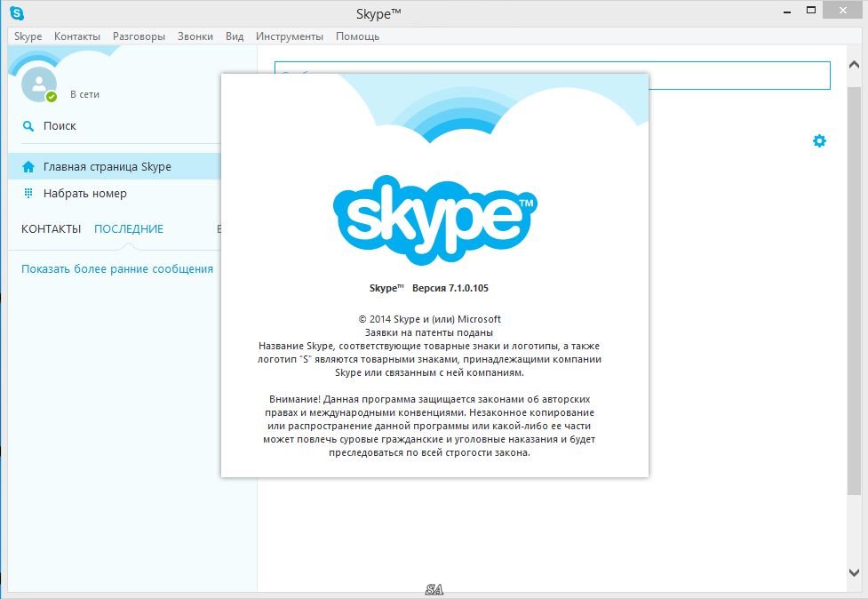Image resolution: width=868 pixels, height=599 pixels.
Task: Click the profile avatar picture
Action: (39, 84)
